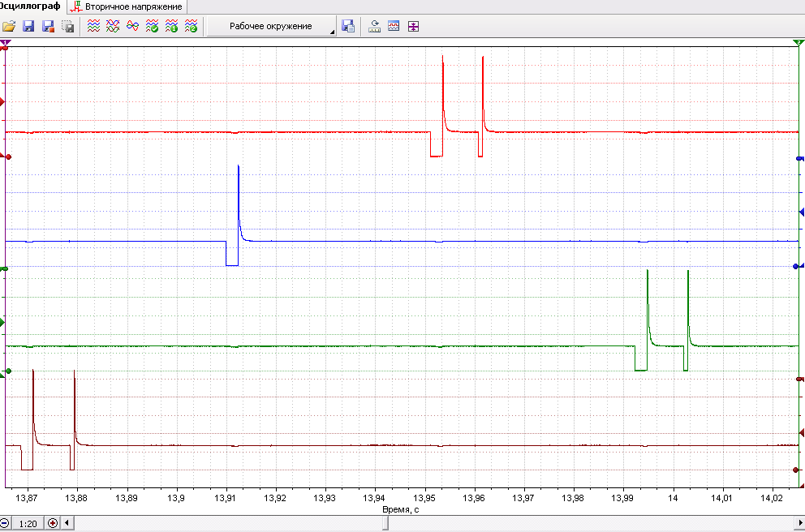Click the 1:20 time scale button
This screenshot has height=532, width=805.
click(x=28, y=523)
